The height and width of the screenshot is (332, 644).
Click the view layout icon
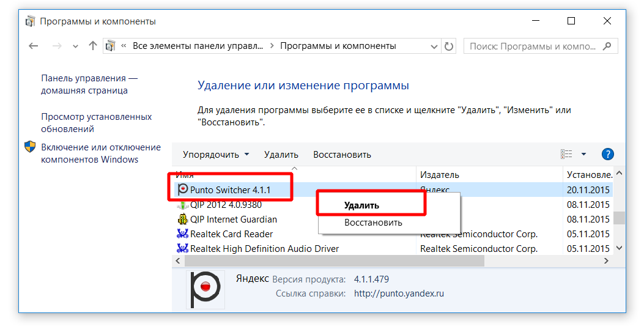(x=566, y=154)
